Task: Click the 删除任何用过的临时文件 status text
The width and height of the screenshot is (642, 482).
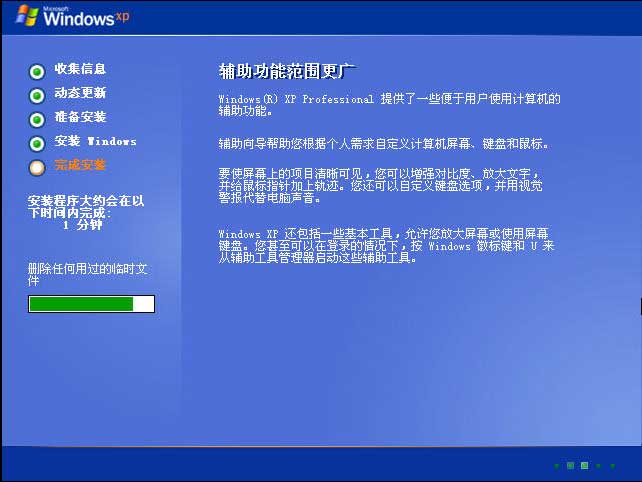Action: pyautogui.click(x=88, y=274)
